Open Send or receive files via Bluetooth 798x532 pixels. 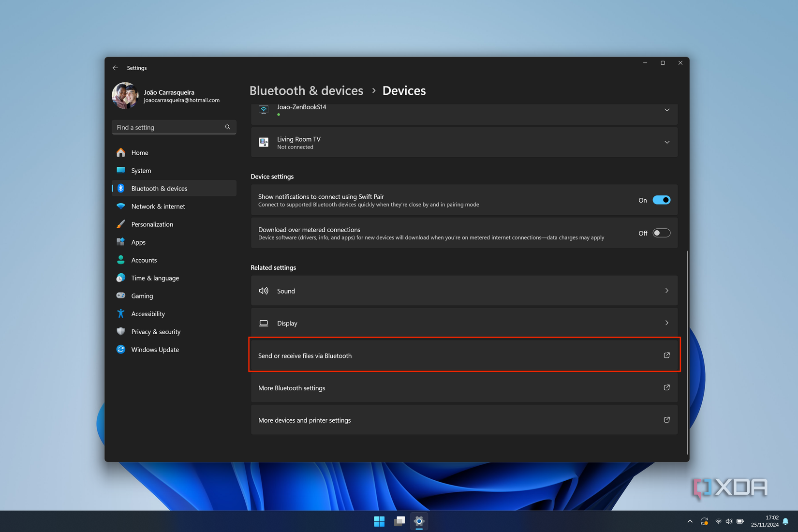[464, 355]
